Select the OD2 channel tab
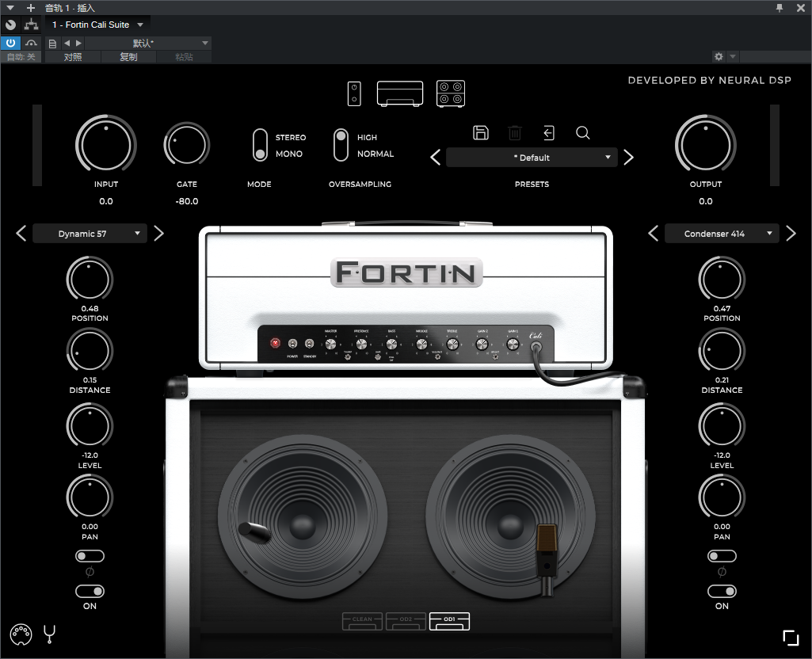 click(x=406, y=621)
